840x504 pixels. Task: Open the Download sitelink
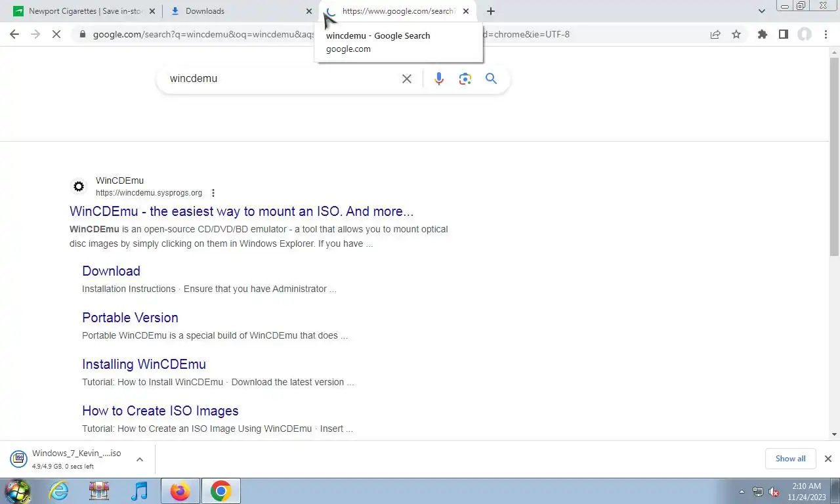pos(111,271)
